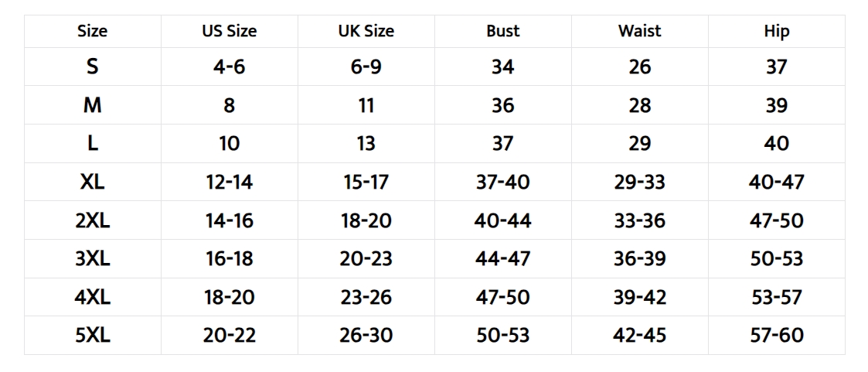
Task: Select the 4XL size row label
Action: pos(92,297)
